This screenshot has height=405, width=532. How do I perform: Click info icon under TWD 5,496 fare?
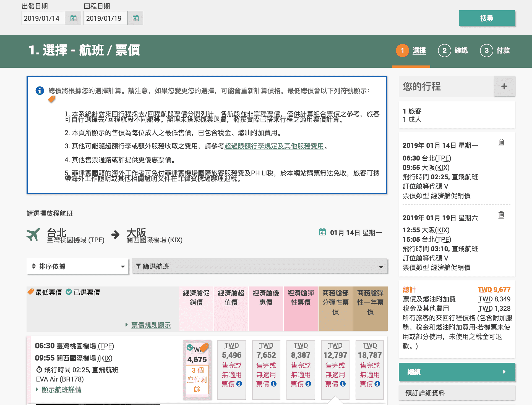coord(239,384)
